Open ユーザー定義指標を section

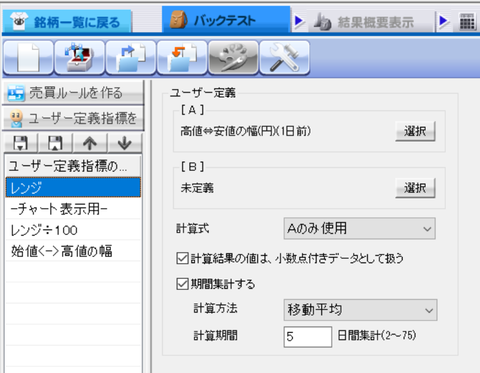pos(73,118)
